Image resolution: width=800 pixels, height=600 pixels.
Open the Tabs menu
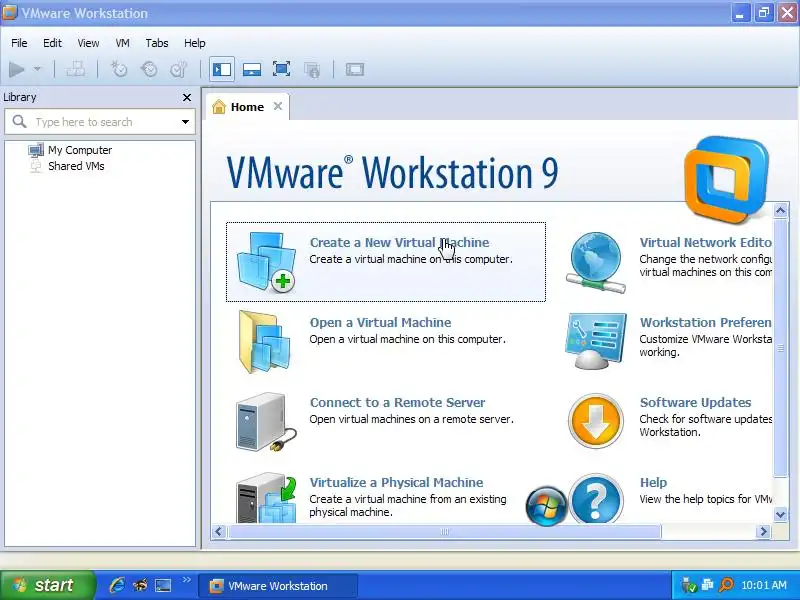[157, 43]
